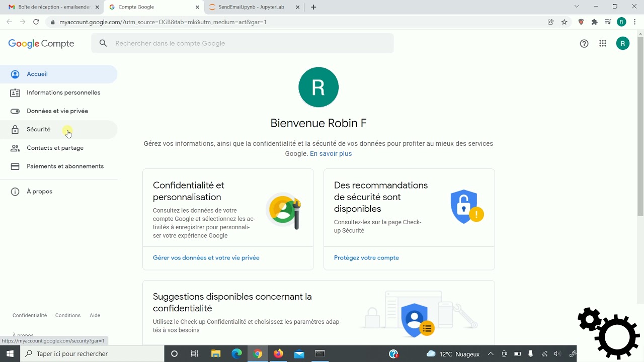644x362 pixels.
Task: Open Cortana circle on taskbar
Action: click(175, 354)
